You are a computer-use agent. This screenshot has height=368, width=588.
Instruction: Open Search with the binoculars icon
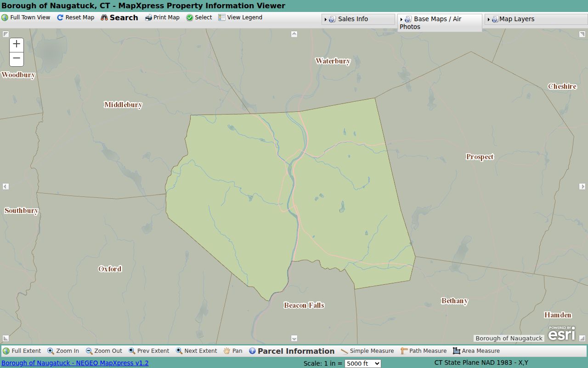tap(104, 17)
